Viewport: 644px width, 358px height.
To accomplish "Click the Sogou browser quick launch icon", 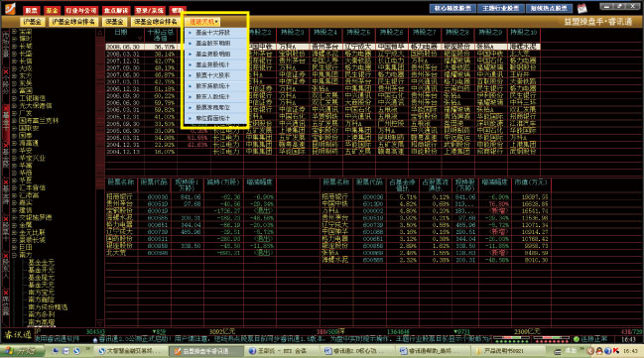I will point(76,351).
